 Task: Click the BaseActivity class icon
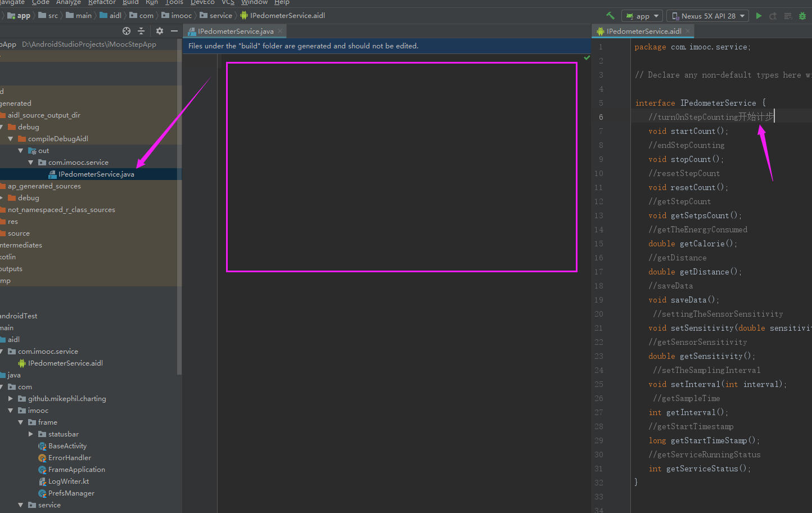coord(42,446)
